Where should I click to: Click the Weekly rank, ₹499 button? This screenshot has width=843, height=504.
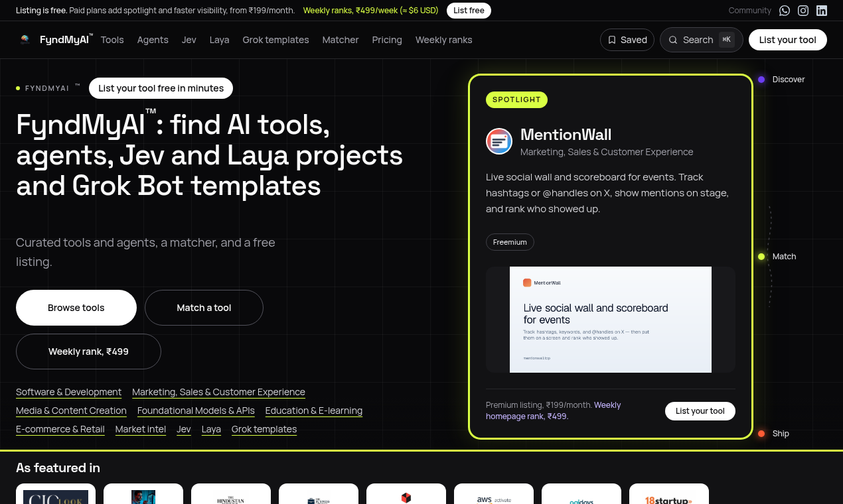(88, 351)
